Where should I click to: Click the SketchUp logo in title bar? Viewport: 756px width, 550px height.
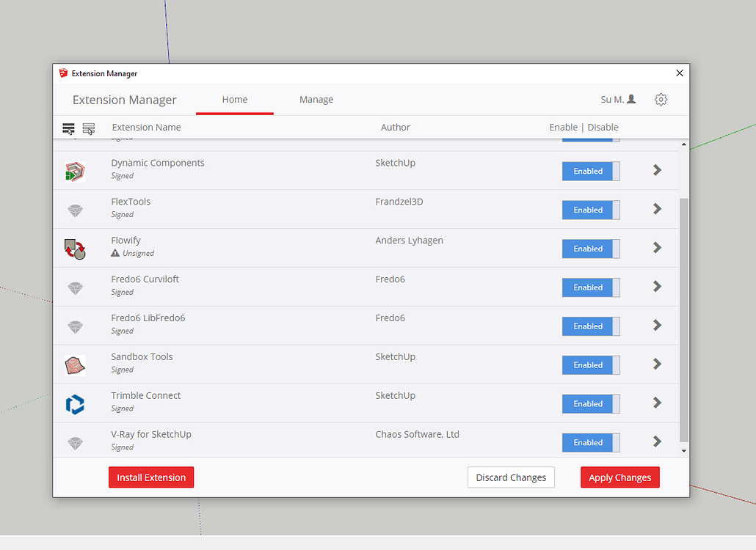63,73
